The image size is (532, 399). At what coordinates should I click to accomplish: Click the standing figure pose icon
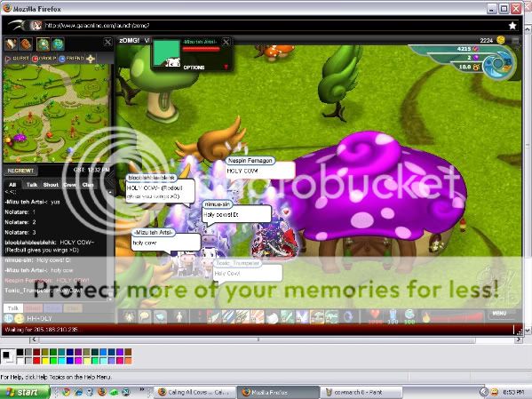tap(179, 317)
